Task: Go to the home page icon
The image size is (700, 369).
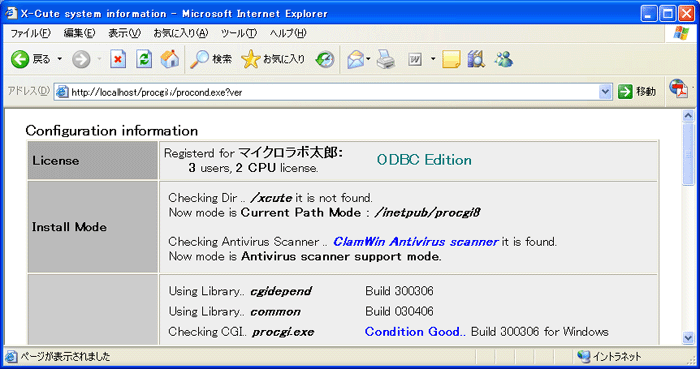Action: pyautogui.click(x=170, y=59)
